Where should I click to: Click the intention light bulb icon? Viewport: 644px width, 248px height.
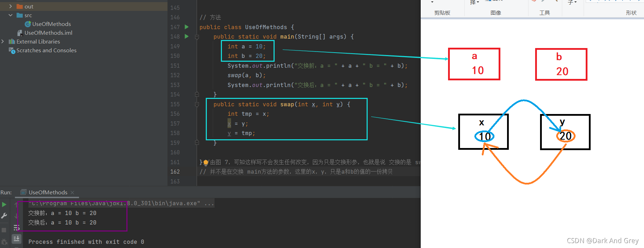206,162
